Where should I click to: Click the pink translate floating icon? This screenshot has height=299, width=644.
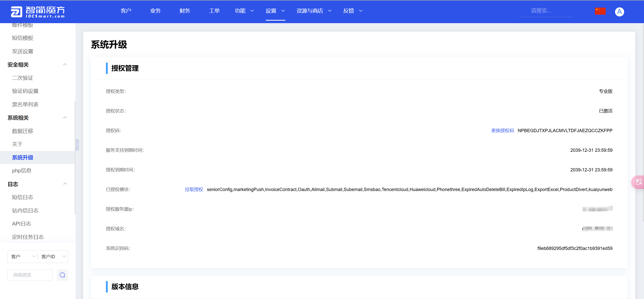638,182
